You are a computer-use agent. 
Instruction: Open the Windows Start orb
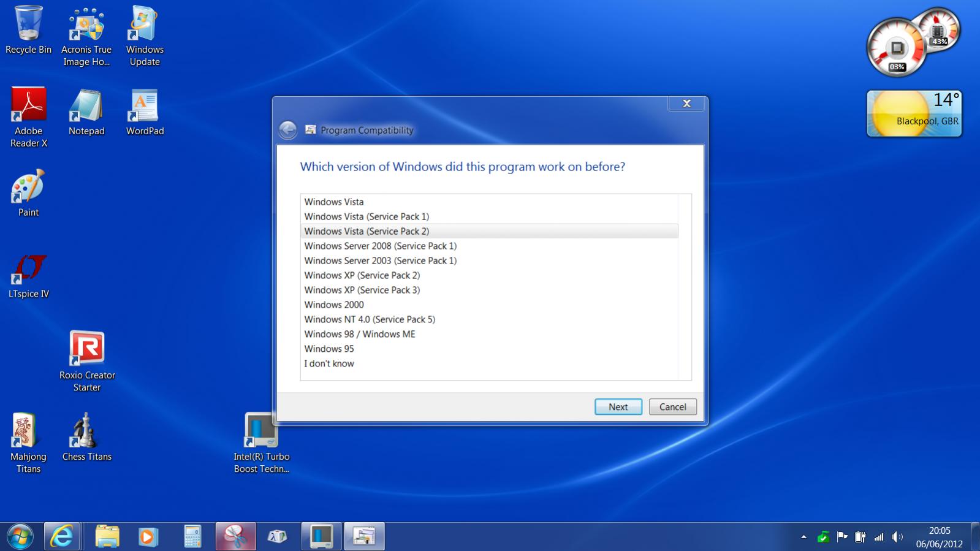20,537
